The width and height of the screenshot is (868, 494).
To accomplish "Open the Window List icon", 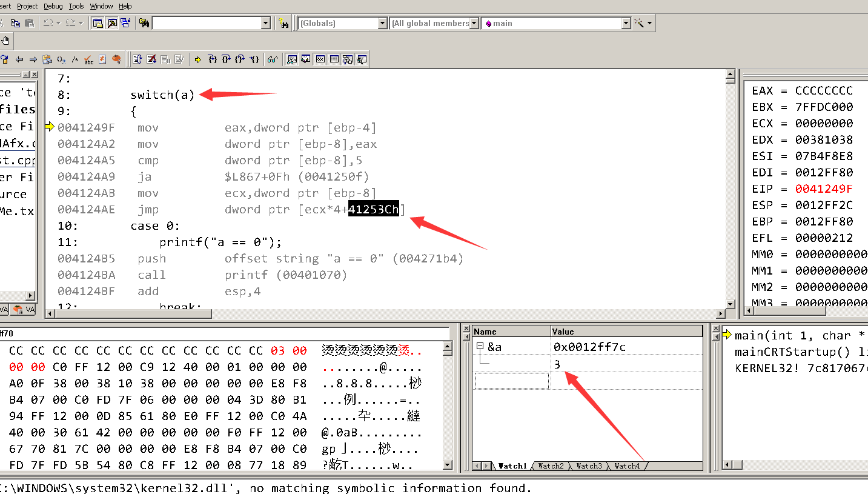I will pos(125,23).
